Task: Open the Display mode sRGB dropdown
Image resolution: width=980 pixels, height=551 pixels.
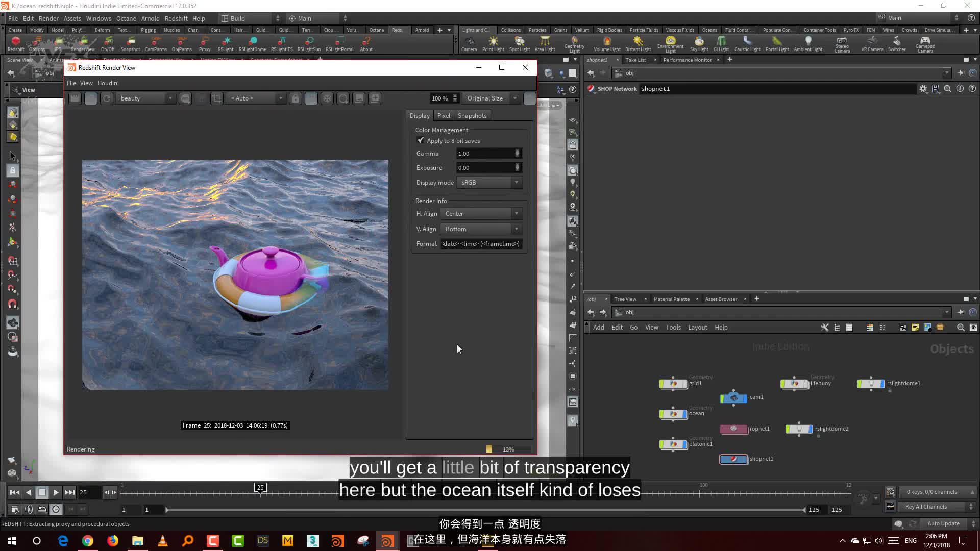Action: coord(488,182)
